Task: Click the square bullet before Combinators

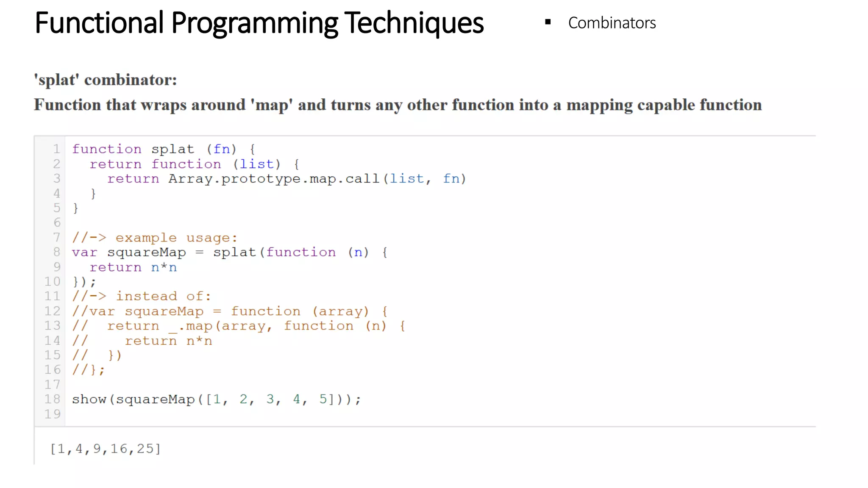Action: [x=548, y=22]
